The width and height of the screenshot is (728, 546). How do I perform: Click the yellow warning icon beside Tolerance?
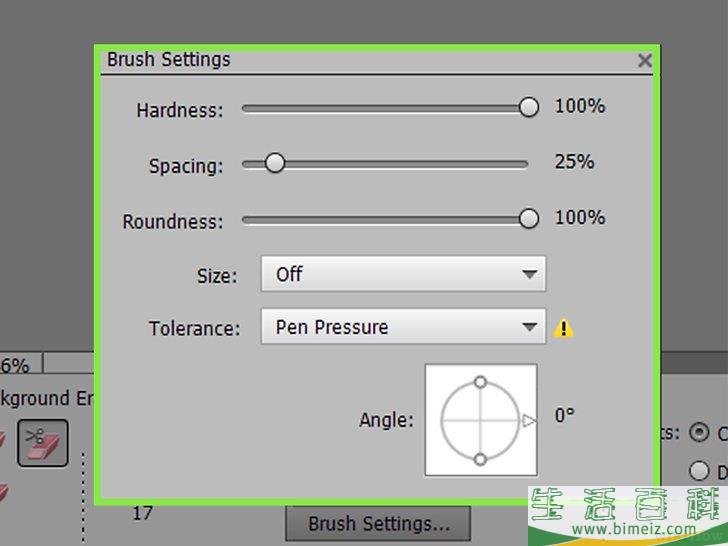click(x=564, y=327)
